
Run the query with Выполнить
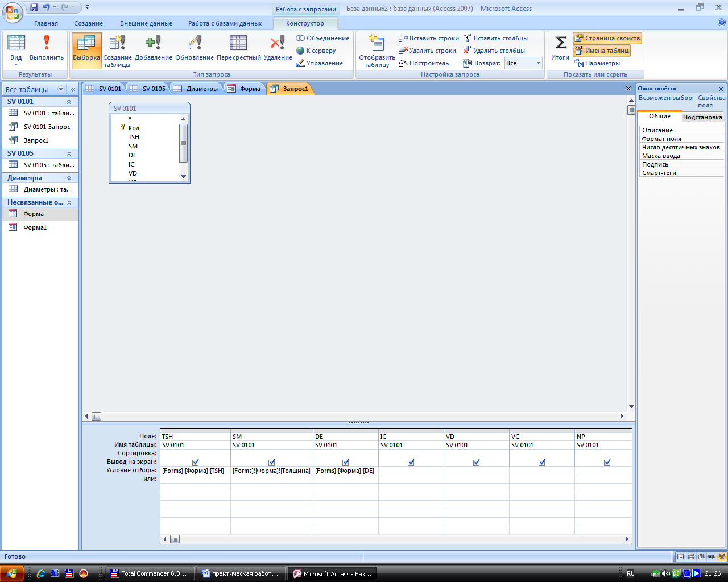[x=47, y=49]
